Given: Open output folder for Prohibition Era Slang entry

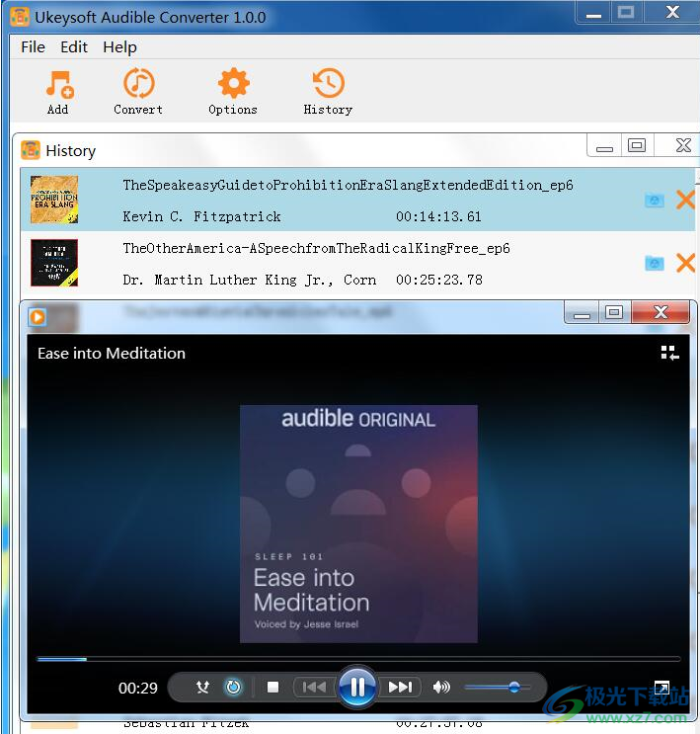Looking at the screenshot, I should coord(655,201).
